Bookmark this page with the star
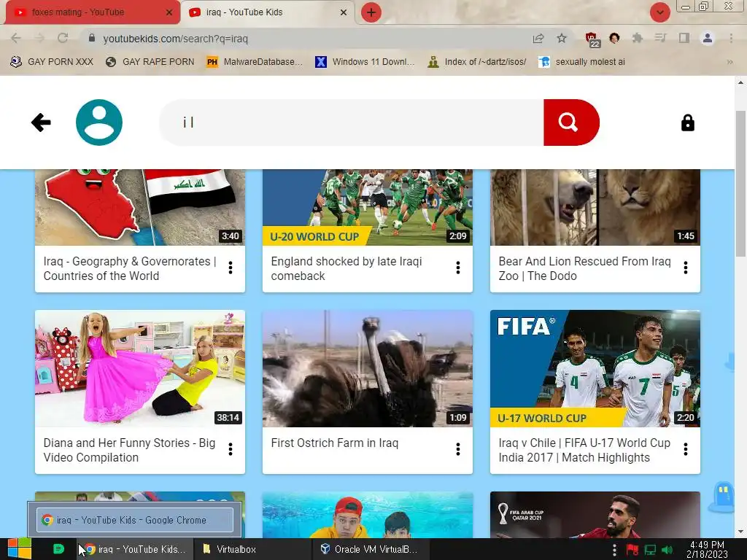747x560 pixels. [x=562, y=38]
